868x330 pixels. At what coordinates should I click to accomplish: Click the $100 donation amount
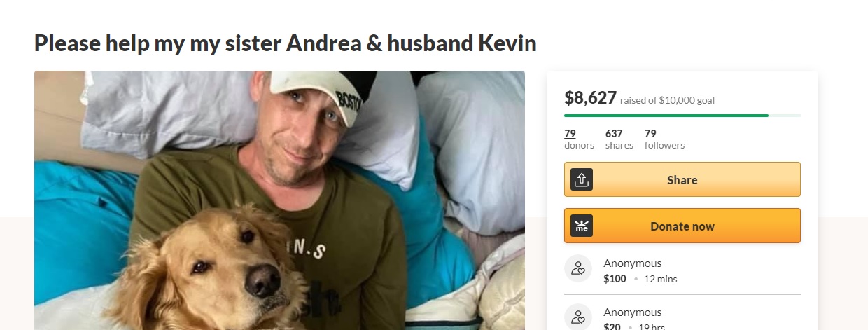[615, 279]
